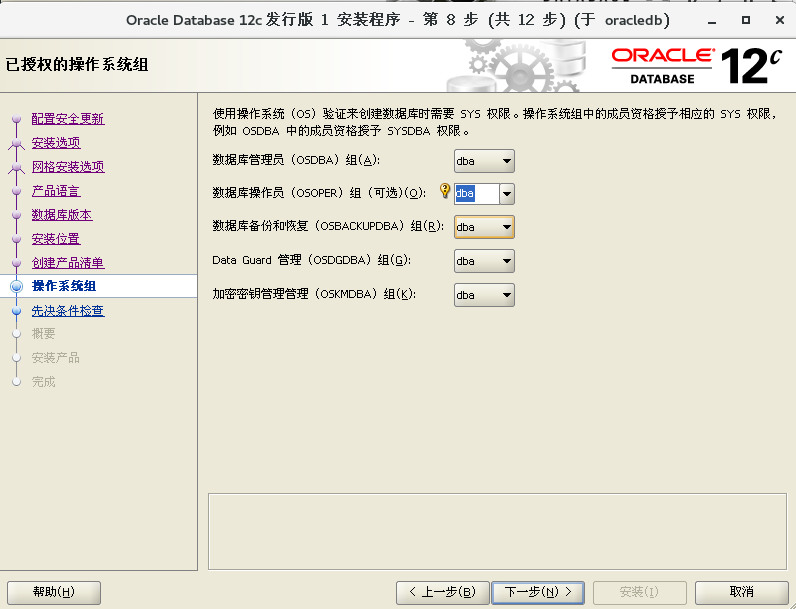Go to 网格安装选项 step
This screenshot has height=609, width=796.
68,166
